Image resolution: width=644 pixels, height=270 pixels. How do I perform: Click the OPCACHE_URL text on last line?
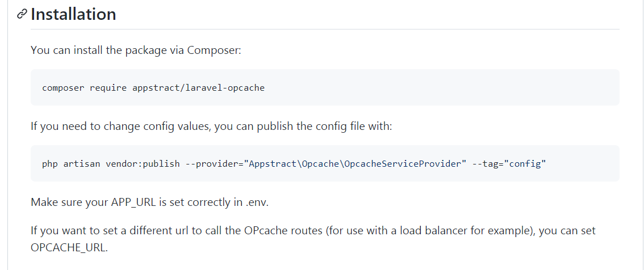click(x=68, y=248)
